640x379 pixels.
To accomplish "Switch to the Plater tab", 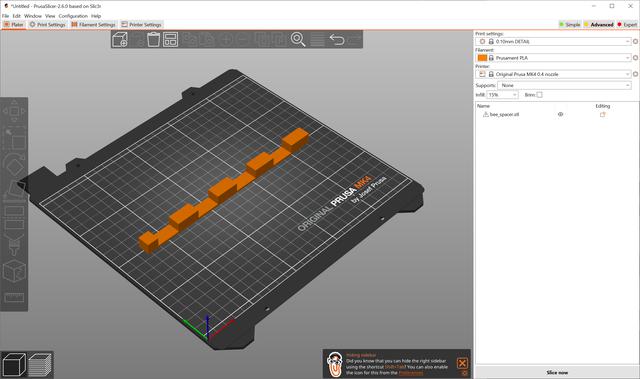I will point(14,24).
